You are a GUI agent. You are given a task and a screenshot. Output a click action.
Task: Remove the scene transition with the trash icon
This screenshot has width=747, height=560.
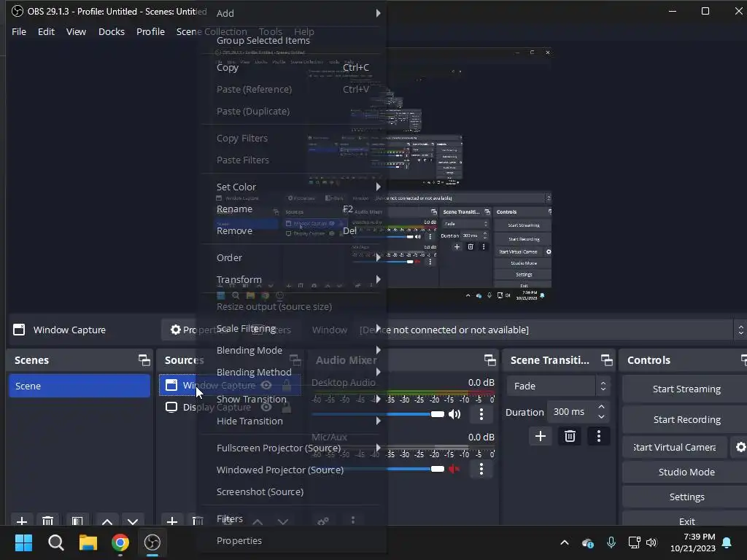point(570,436)
